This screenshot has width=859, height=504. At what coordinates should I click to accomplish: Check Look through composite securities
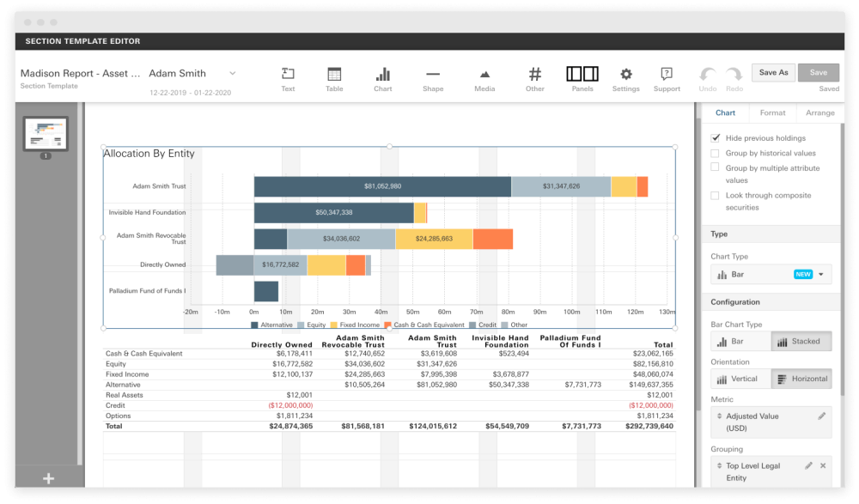pos(716,196)
